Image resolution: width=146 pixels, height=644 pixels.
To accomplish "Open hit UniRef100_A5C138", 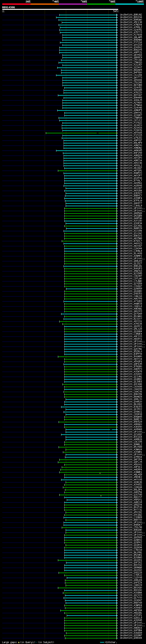I will pyautogui.click(x=131, y=22).
